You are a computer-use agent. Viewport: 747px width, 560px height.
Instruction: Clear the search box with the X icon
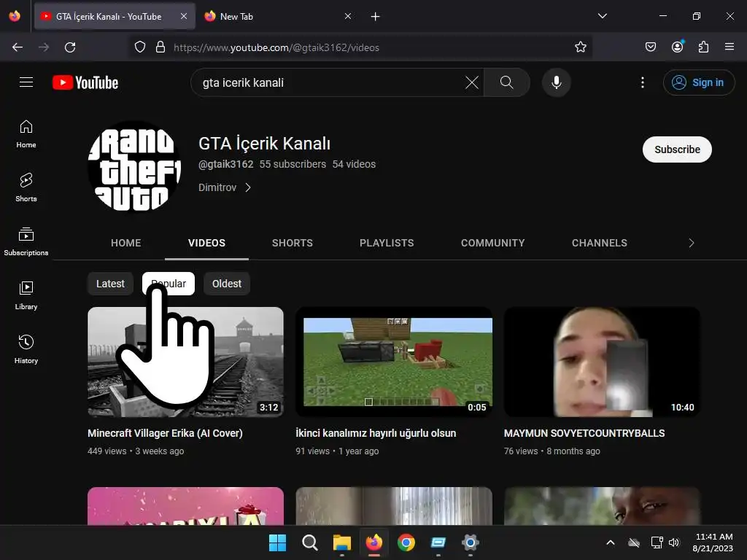pyautogui.click(x=472, y=82)
